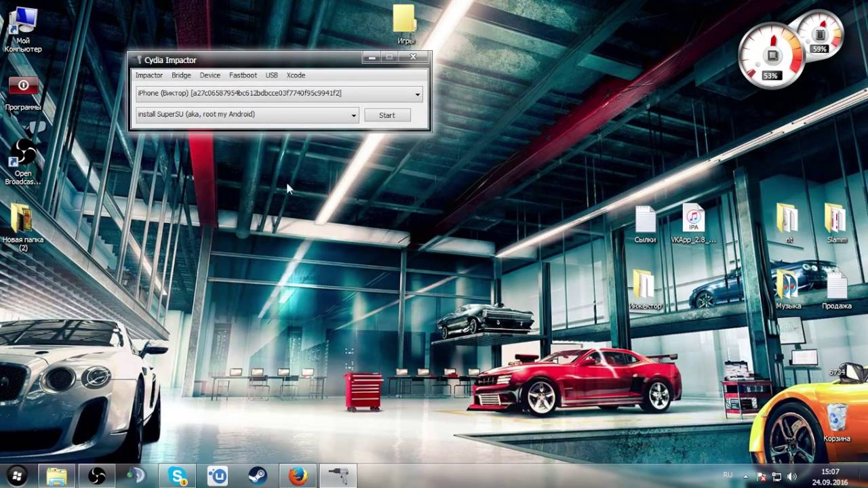The image size is (868, 488).
Task: Open the Action Center flag icon
Action: [x=762, y=476]
